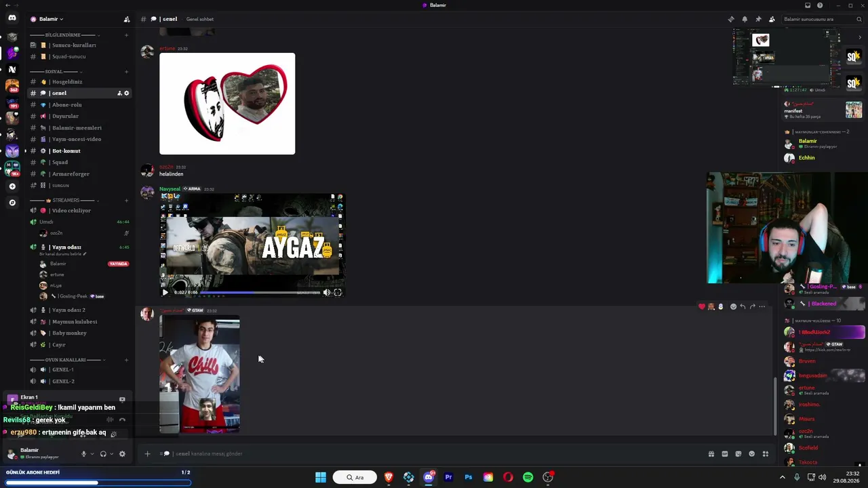Toggle member list visibility
This screenshot has width=868, height=488.
tap(772, 19)
